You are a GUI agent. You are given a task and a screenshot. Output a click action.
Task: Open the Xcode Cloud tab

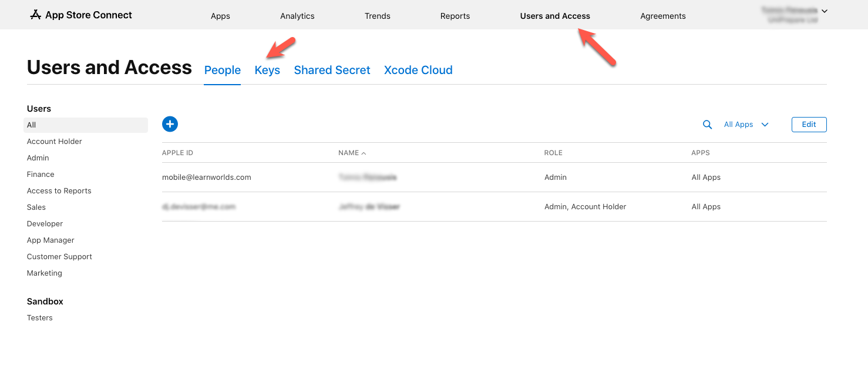coord(418,70)
